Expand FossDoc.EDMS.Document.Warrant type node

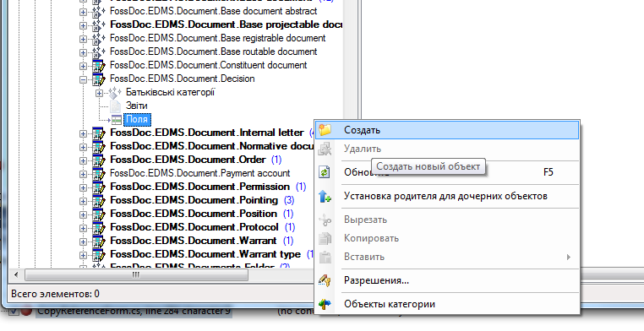(x=84, y=255)
